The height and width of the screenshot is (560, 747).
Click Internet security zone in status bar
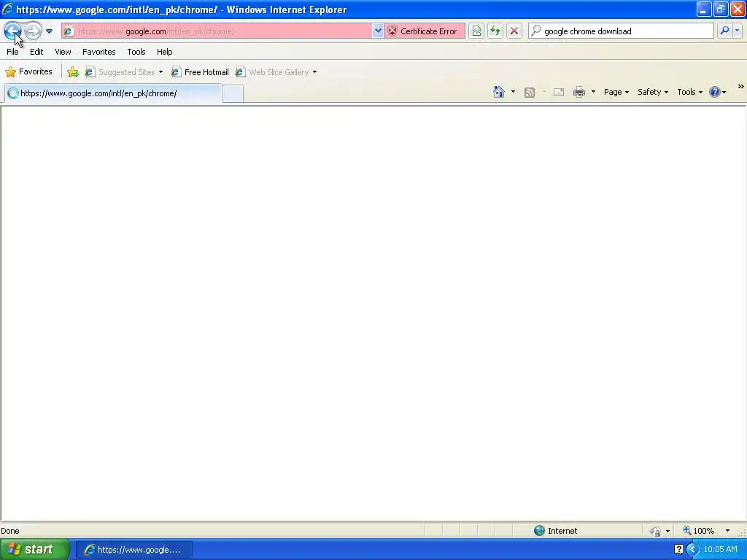tap(555, 531)
